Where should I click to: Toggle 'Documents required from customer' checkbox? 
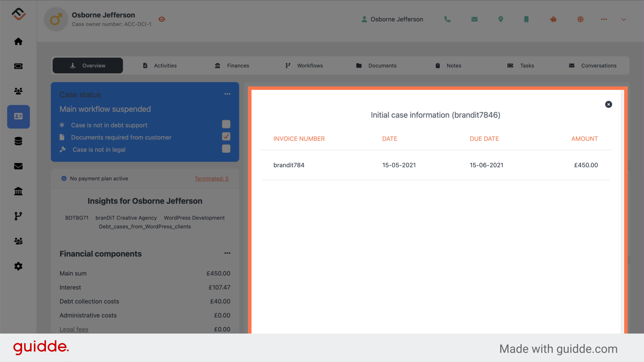226,136
